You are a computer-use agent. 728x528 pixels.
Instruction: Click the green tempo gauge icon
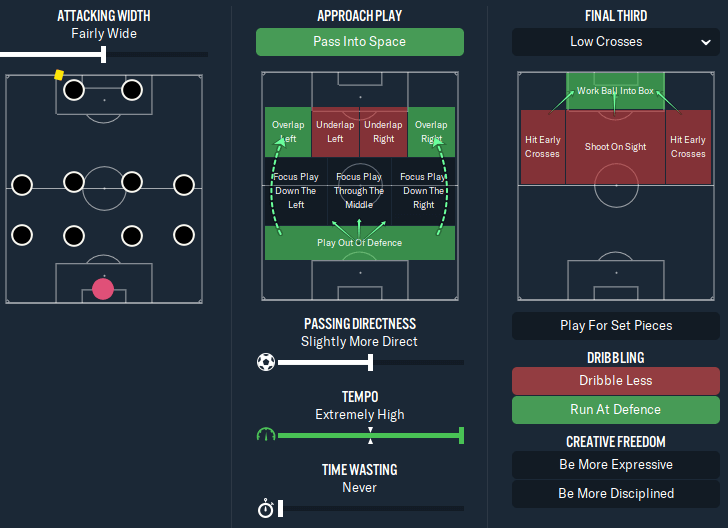[x=266, y=435]
